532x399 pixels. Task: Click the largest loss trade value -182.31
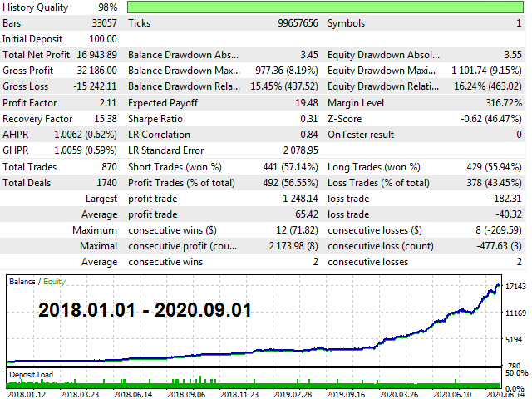point(505,198)
